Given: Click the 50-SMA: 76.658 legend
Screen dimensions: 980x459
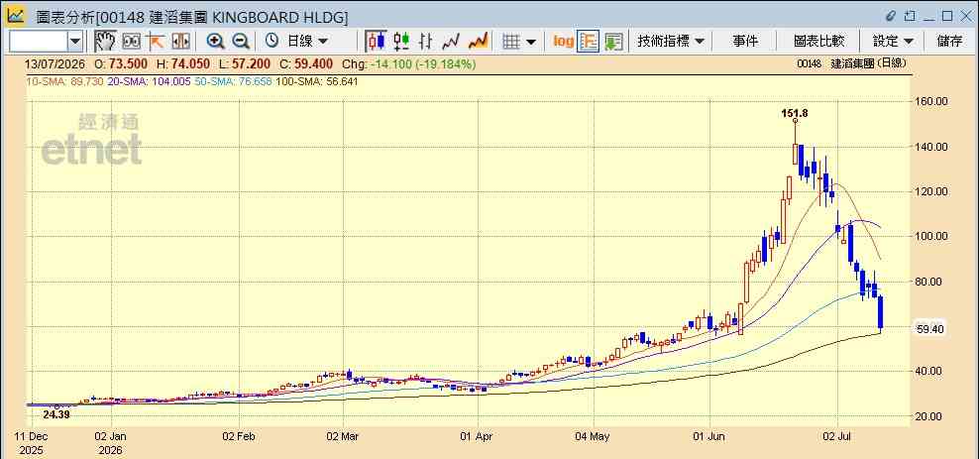Looking at the screenshot, I should tap(234, 81).
